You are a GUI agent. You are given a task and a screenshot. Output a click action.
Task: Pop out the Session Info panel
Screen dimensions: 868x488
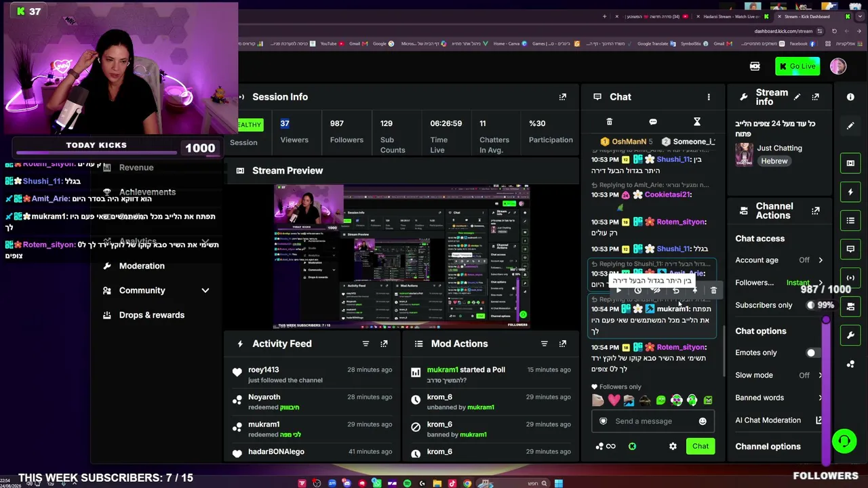pyautogui.click(x=563, y=97)
